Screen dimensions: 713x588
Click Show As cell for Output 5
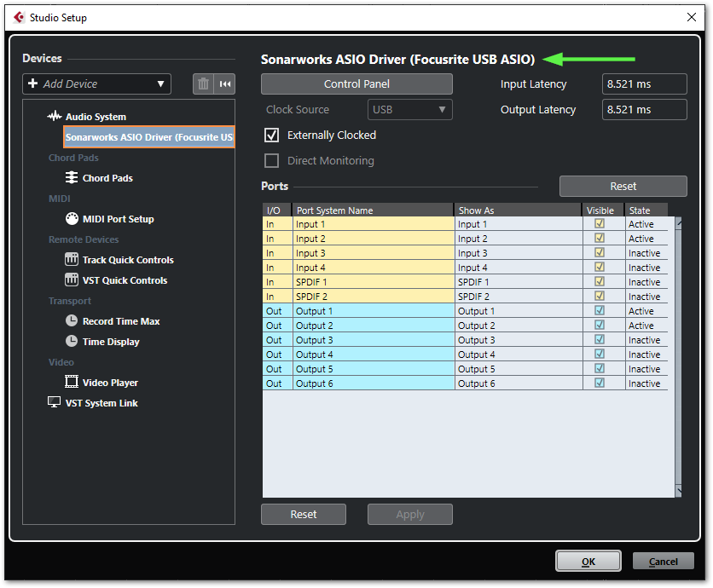pos(519,369)
